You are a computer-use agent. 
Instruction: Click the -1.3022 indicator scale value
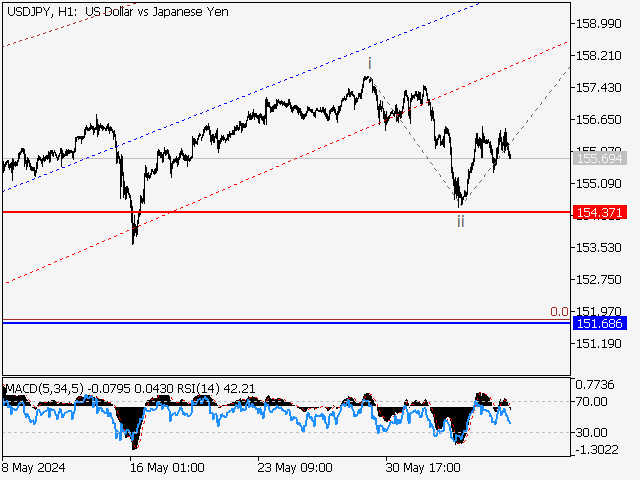[597, 450]
